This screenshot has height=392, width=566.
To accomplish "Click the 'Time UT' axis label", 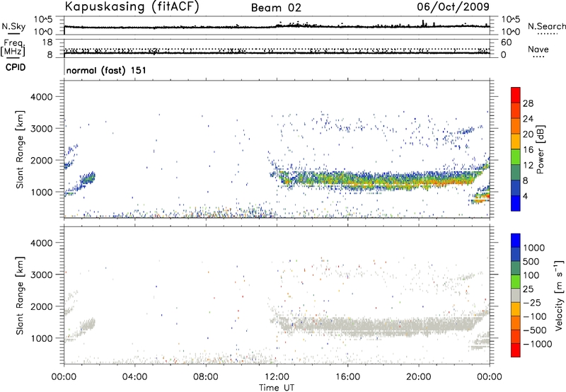I will pyautogui.click(x=277, y=388).
